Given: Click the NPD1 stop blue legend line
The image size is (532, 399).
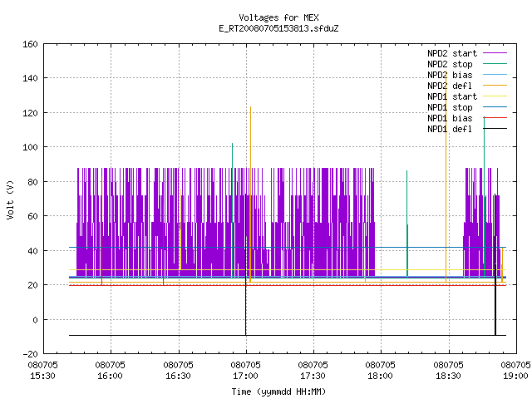Looking at the screenshot, I should coord(495,107).
